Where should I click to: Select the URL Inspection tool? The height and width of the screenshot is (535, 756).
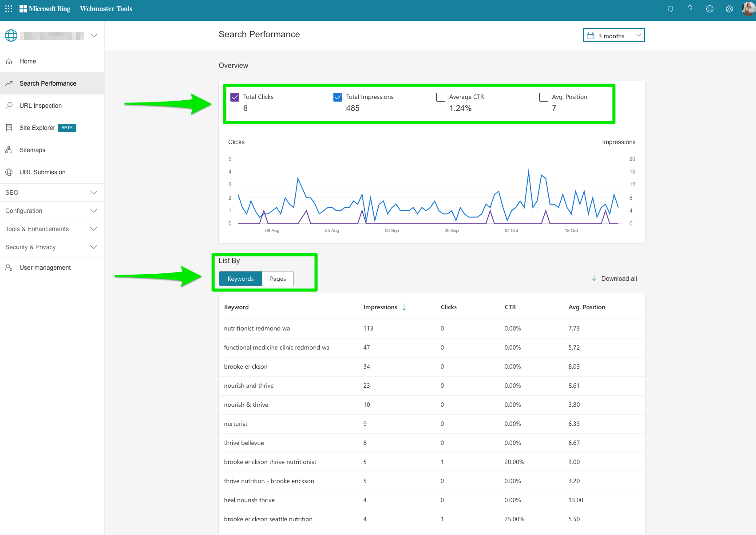point(40,106)
